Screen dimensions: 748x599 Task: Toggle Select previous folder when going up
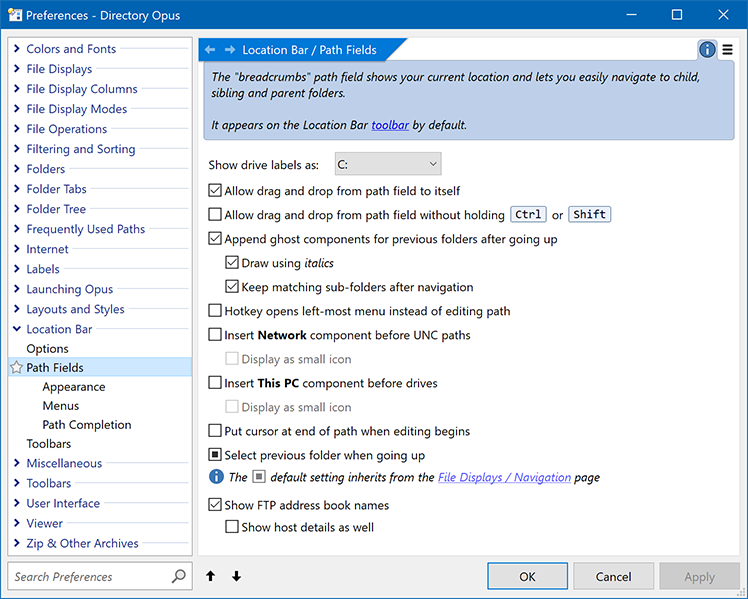click(215, 455)
